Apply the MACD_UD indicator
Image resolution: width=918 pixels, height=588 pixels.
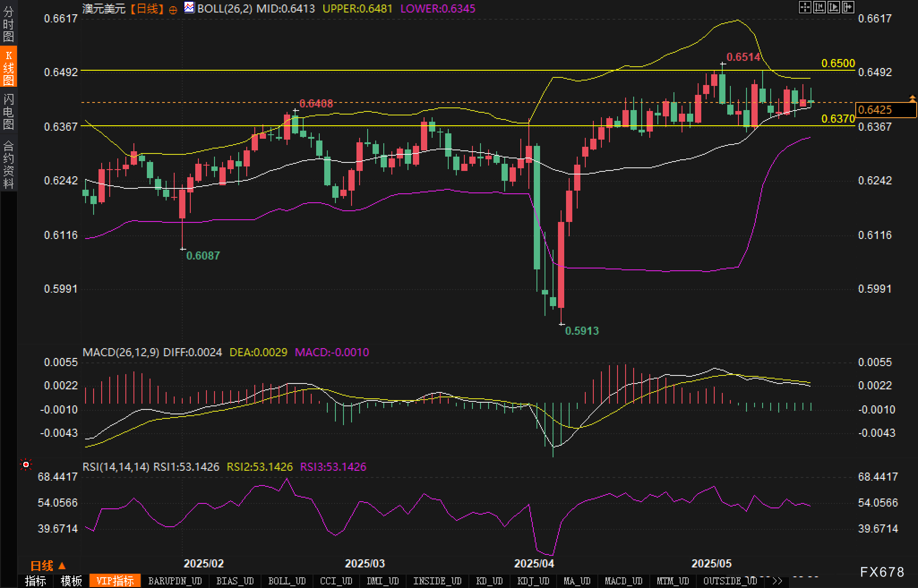coord(623,581)
